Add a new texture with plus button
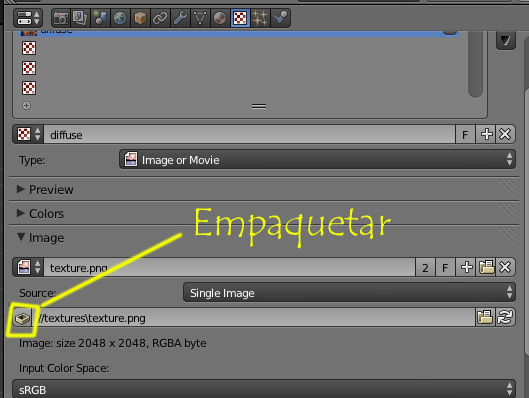 click(485, 134)
